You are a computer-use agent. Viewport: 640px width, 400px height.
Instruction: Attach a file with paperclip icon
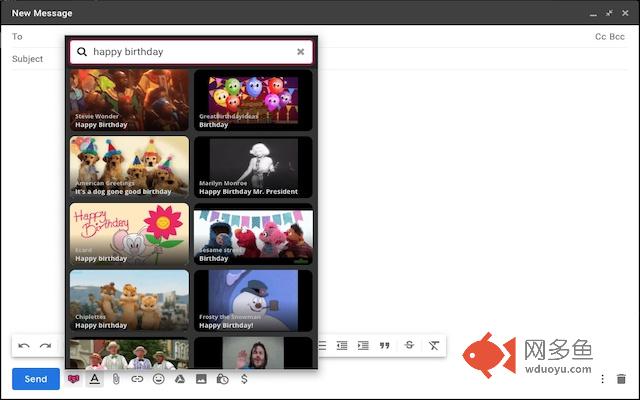(116, 379)
